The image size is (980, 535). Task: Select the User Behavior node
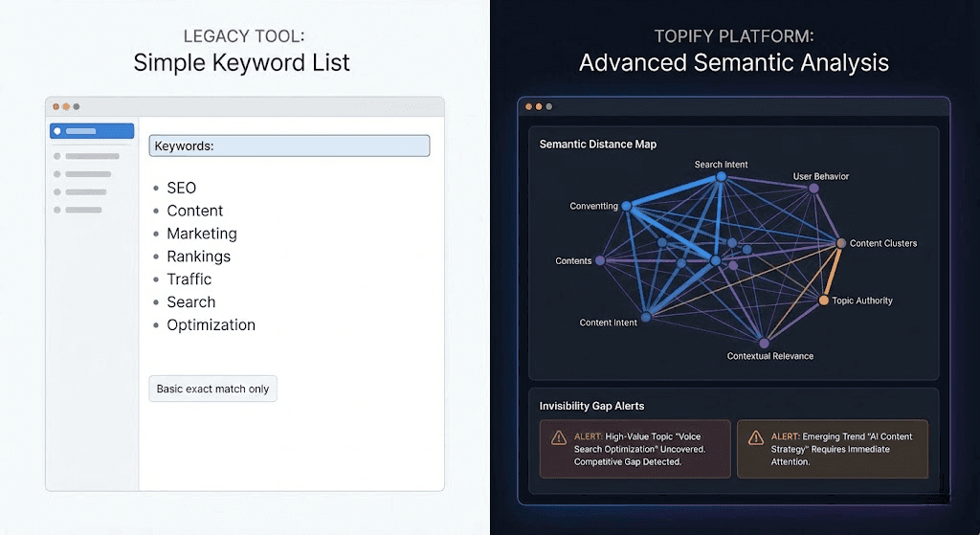click(x=813, y=189)
